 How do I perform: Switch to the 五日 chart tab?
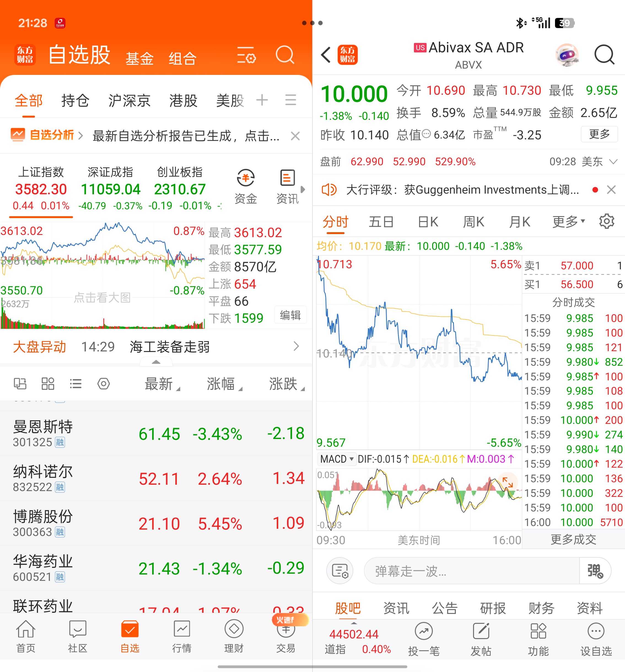click(x=381, y=222)
